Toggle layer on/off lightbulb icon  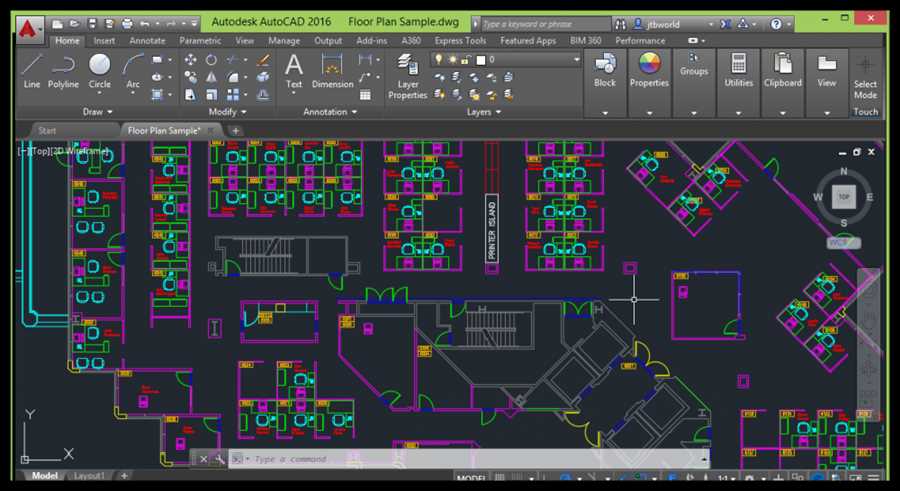tap(438, 60)
